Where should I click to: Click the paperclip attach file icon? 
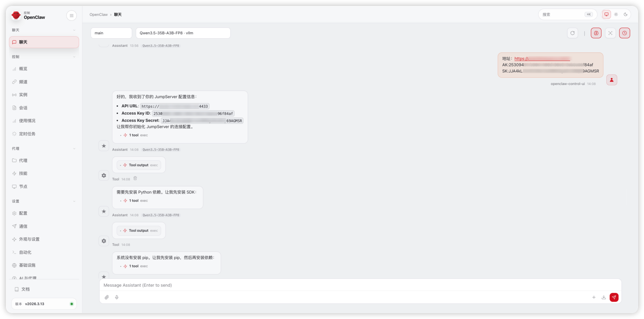107,297
